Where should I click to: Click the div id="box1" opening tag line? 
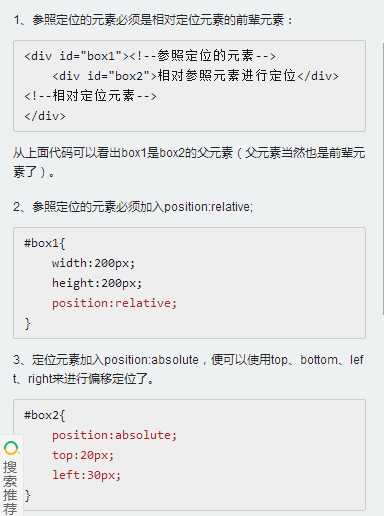tap(150, 56)
